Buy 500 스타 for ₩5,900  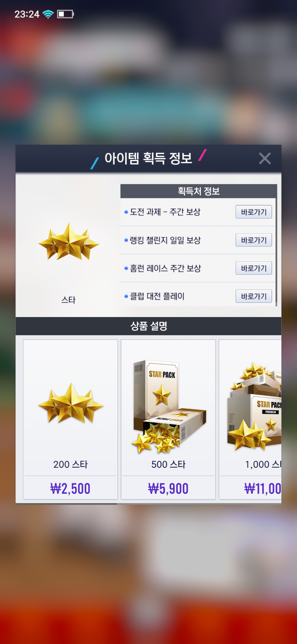168,489
